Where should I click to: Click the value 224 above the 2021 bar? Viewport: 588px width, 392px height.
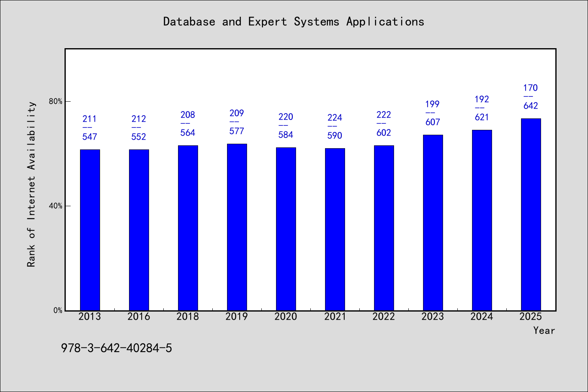[x=335, y=118]
